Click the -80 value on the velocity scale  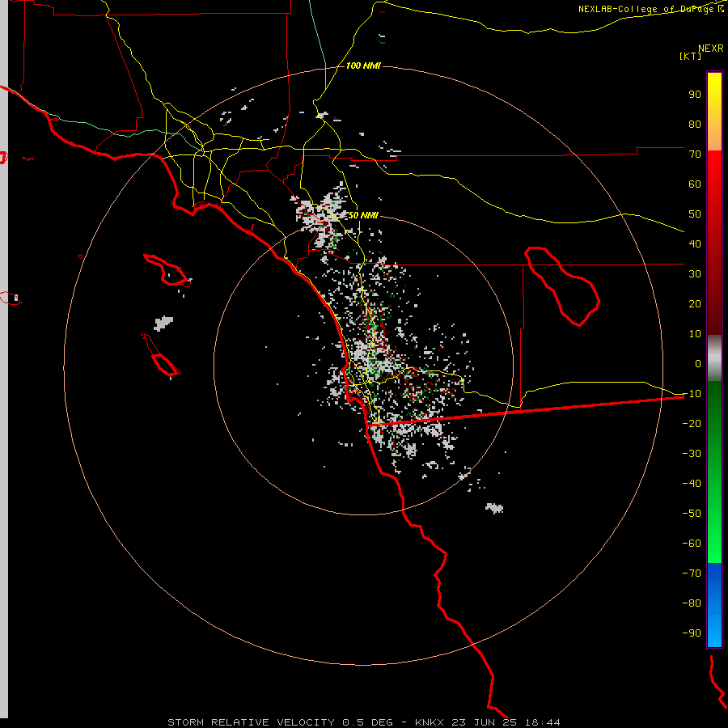692,603
